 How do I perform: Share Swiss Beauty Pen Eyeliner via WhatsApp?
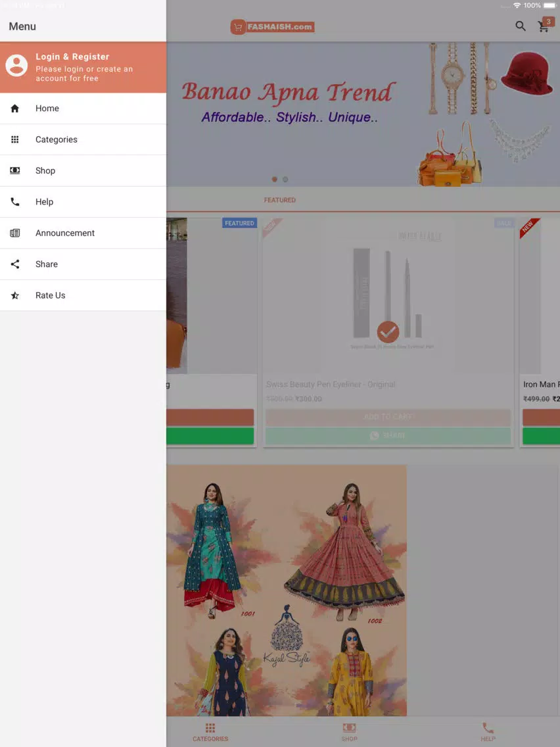pos(388,436)
